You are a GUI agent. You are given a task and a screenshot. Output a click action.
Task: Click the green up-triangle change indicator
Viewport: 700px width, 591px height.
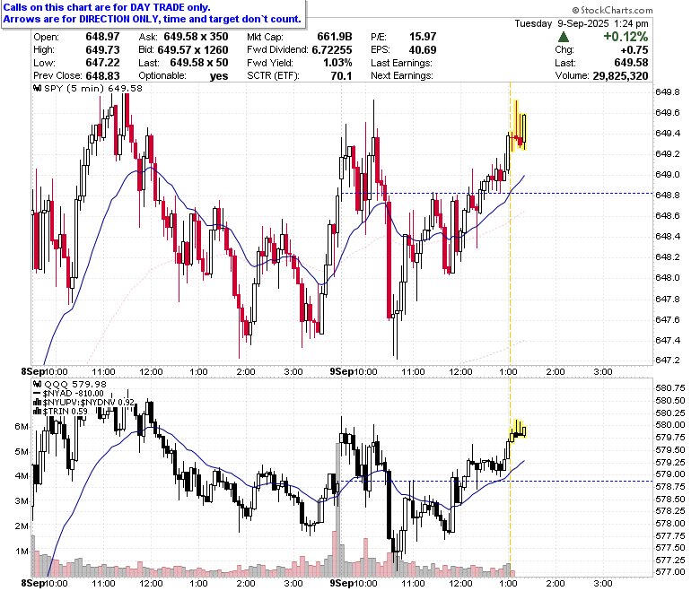pyautogui.click(x=564, y=37)
